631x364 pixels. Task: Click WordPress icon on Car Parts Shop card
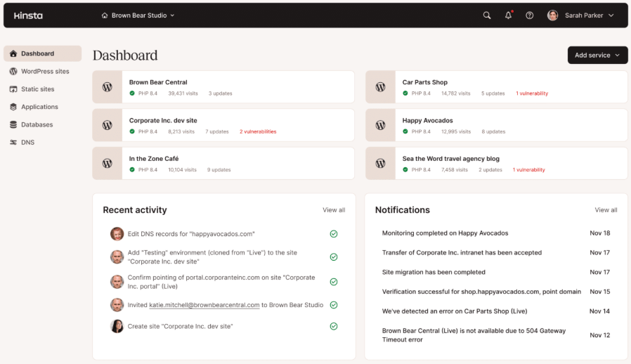click(x=380, y=87)
